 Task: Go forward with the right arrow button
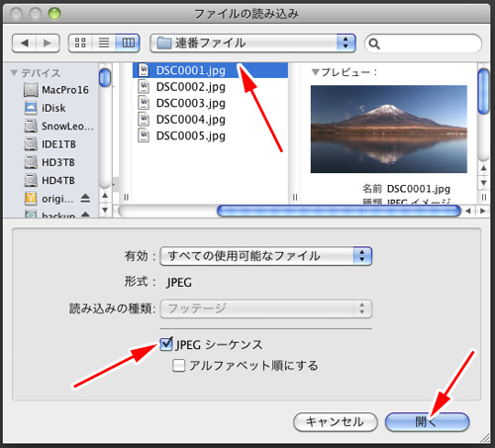click(x=48, y=44)
